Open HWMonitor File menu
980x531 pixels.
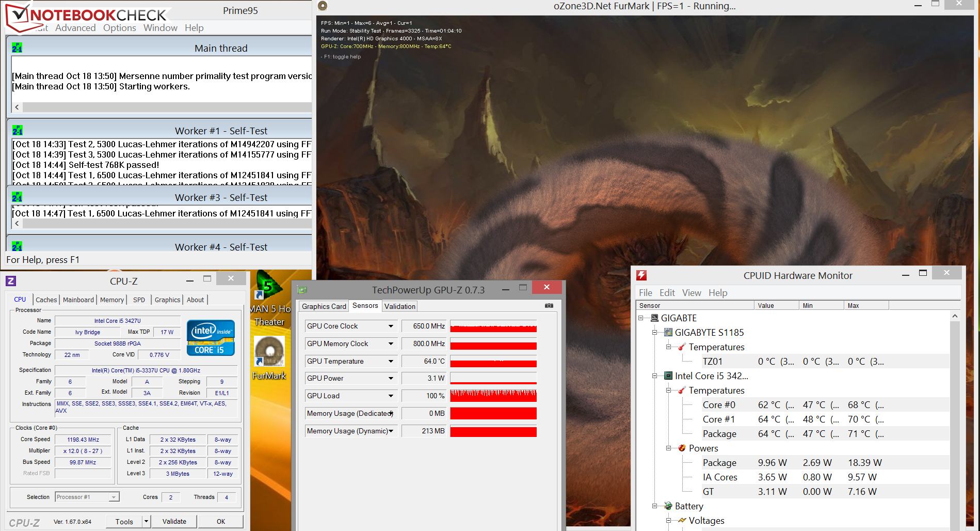[x=646, y=293]
